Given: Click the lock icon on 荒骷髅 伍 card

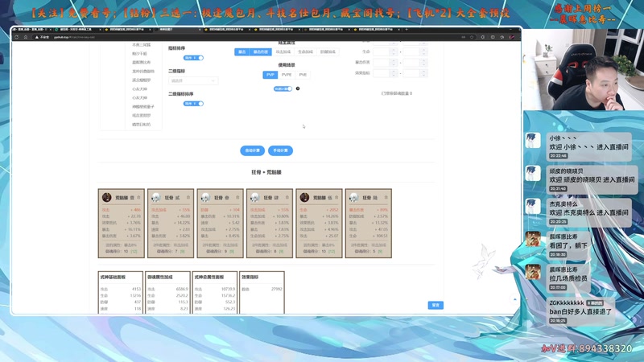Looking at the screenshot, I should pos(336,197).
